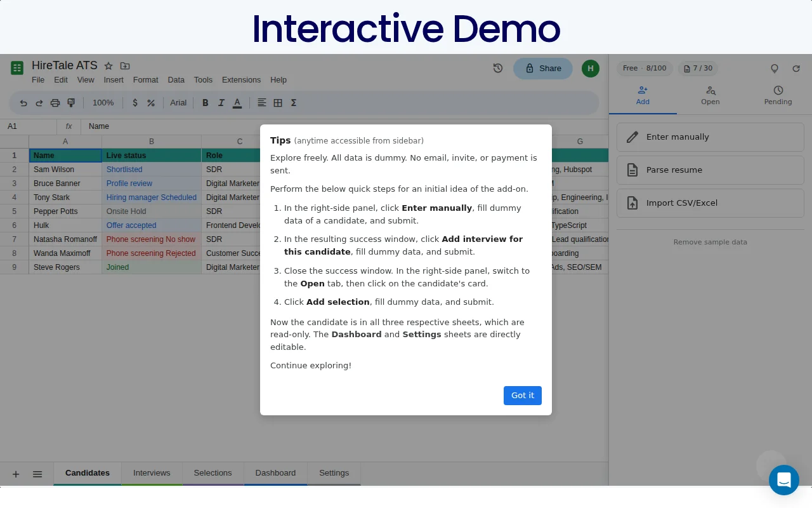Switch to the Pending tab in sidebar
Image resolution: width=812 pixels, height=508 pixels.
pyautogui.click(x=778, y=96)
